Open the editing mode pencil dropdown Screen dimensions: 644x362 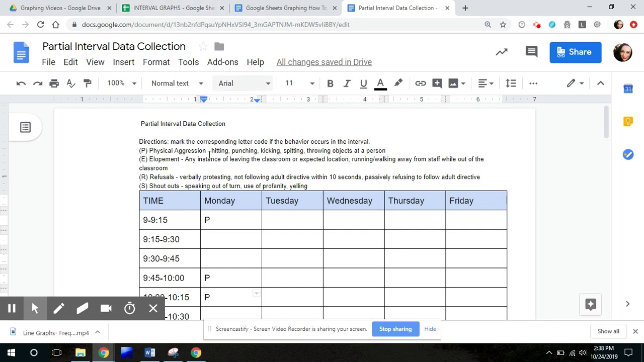(x=575, y=83)
